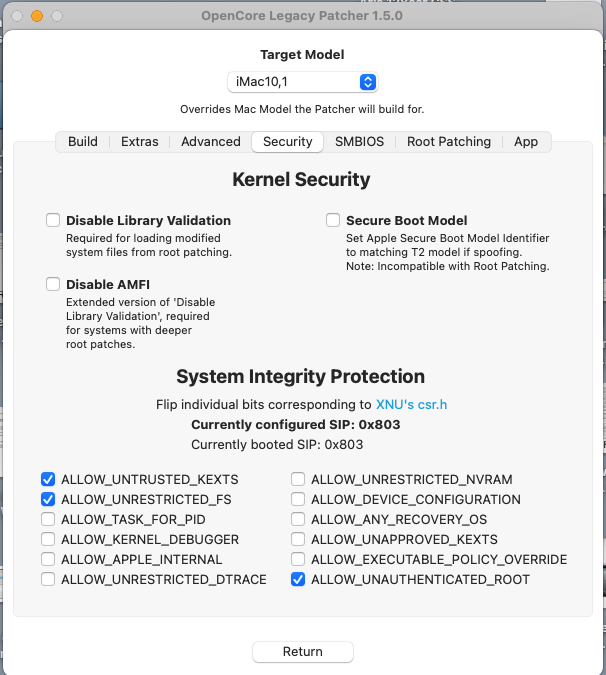Open the Root Patching tab
This screenshot has width=606, height=675.
coord(448,142)
